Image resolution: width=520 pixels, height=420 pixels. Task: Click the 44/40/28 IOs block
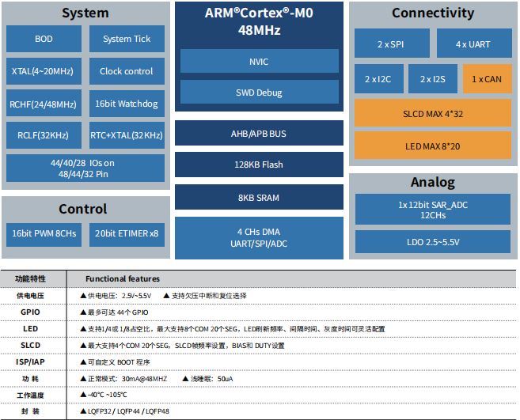click(x=85, y=168)
